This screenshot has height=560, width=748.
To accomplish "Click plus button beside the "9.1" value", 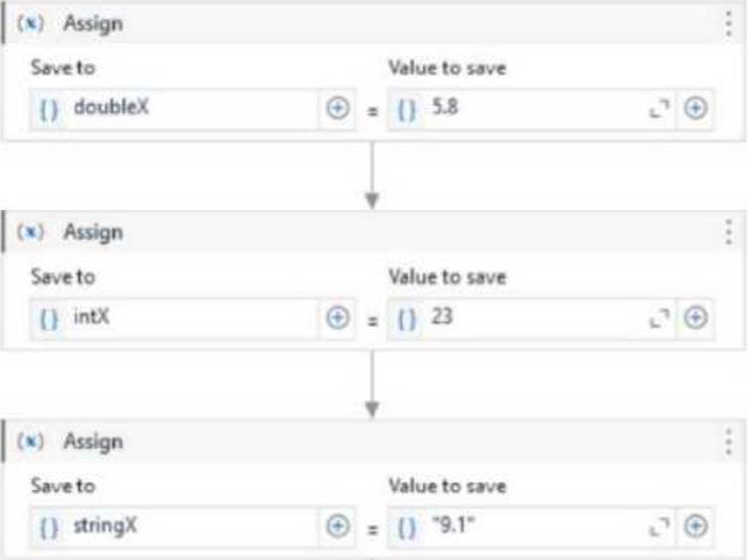I will (695, 526).
